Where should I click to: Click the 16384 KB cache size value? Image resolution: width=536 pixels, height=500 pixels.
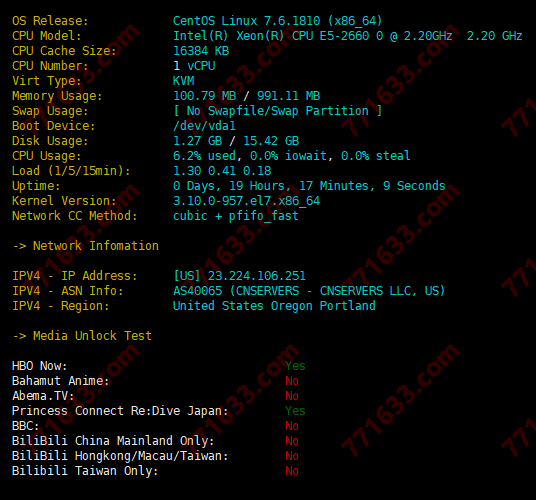pyautogui.click(x=201, y=51)
